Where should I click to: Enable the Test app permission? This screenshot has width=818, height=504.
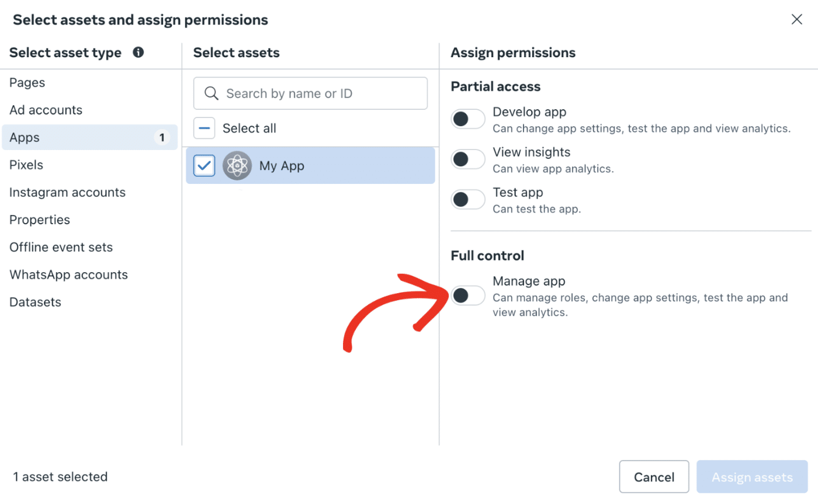467,199
